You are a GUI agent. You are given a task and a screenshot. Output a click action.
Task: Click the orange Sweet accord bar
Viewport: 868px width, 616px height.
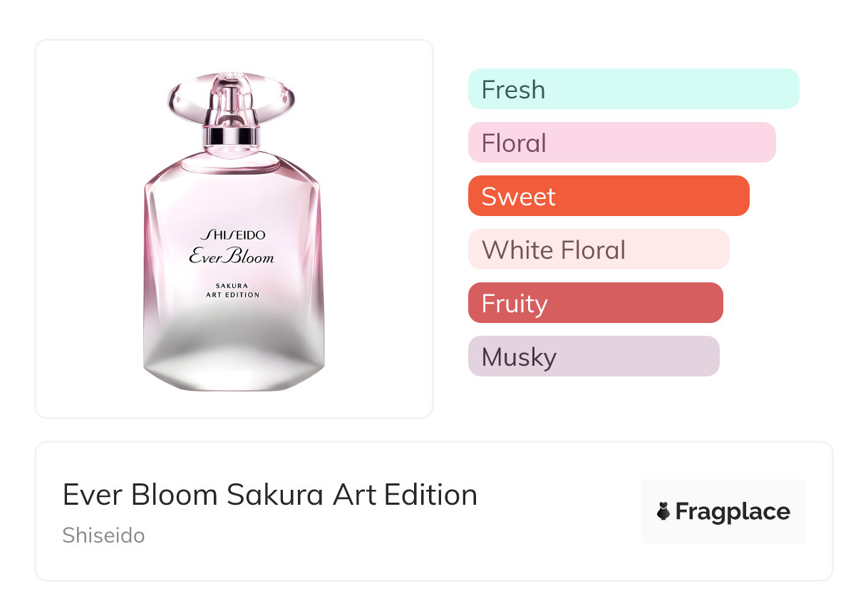pyautogui.click(x=609, y=196)
